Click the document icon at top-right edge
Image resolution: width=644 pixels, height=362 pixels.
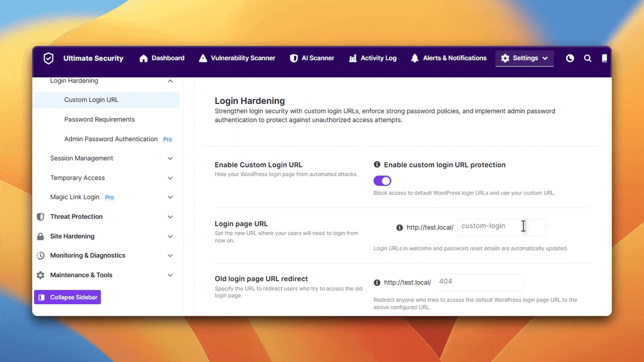click(604, 58)
